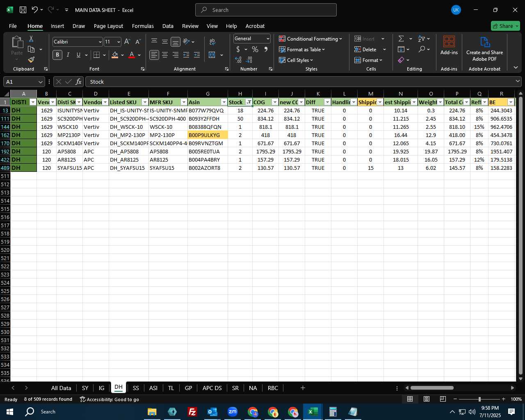525x420 pixels.
Task: Open the Add-ins pane
Action: (x=449, y=46)
